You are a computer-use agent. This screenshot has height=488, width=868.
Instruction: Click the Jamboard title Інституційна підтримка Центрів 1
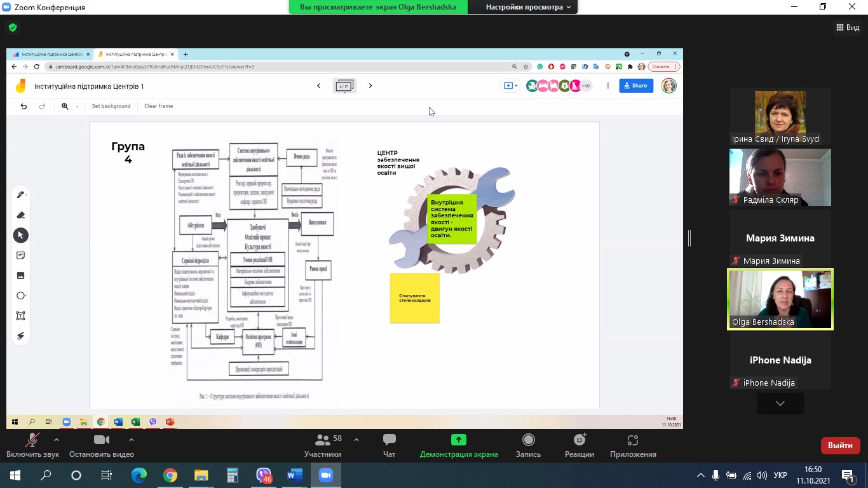(x=89, y=86)
